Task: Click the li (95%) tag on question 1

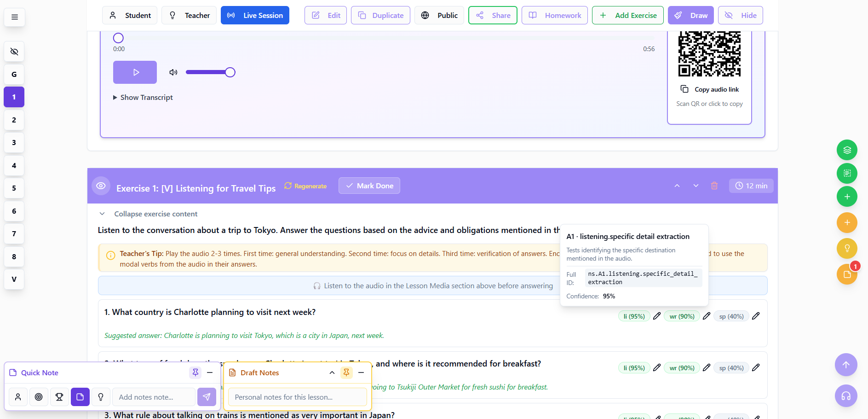Action: click(x=634, y=316)
